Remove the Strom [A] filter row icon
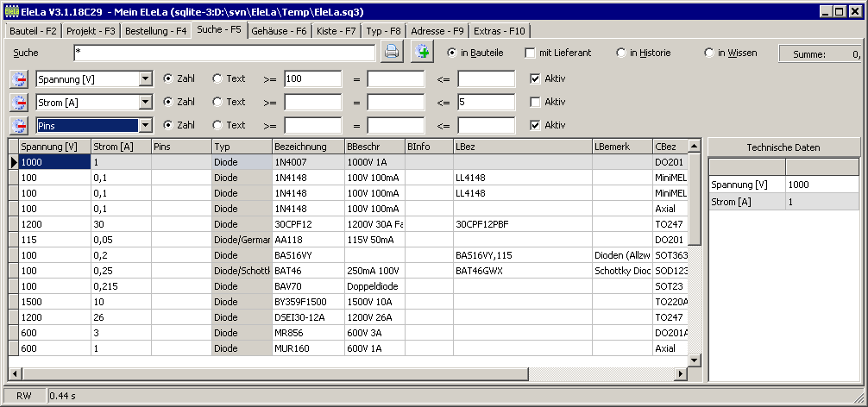 (x=19, y=103)
